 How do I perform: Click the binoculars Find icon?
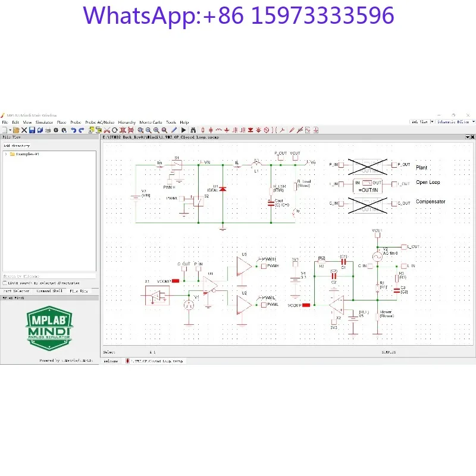(193, 130)
